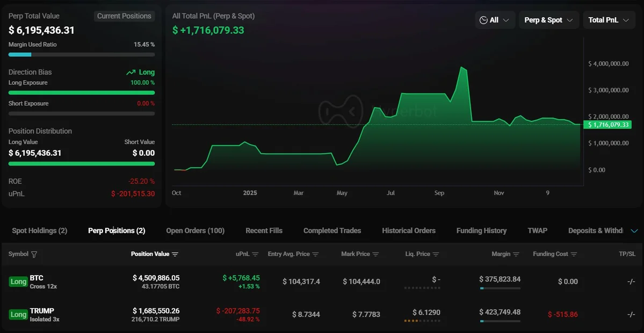Expand more tabs with the chevron arrow

point(634,231)
